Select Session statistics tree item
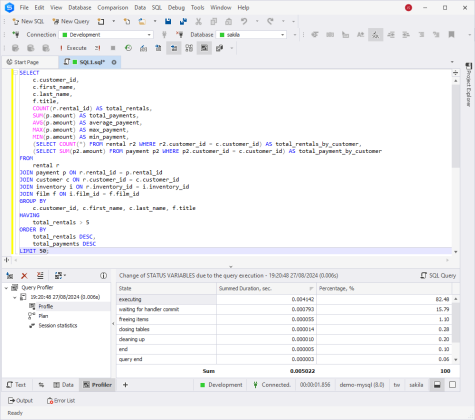Image resolution: width=475 pixels, height=420 pixels. point(58,326)
